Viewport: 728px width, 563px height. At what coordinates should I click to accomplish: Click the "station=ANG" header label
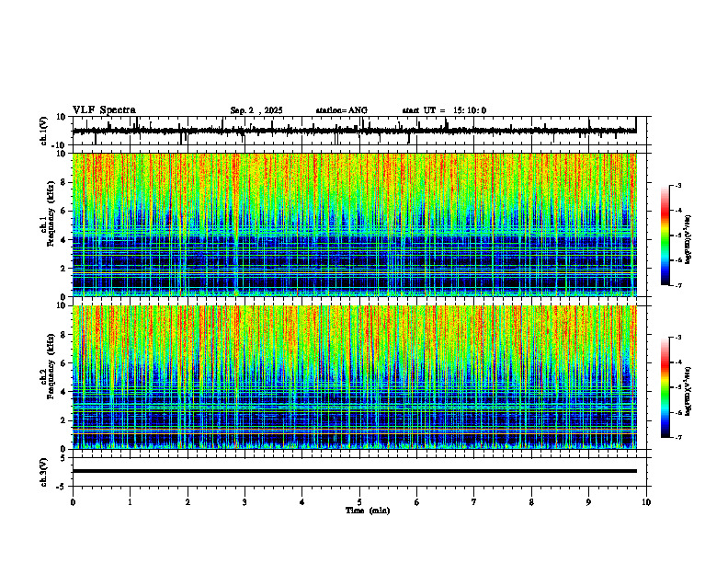pos(342,110)
